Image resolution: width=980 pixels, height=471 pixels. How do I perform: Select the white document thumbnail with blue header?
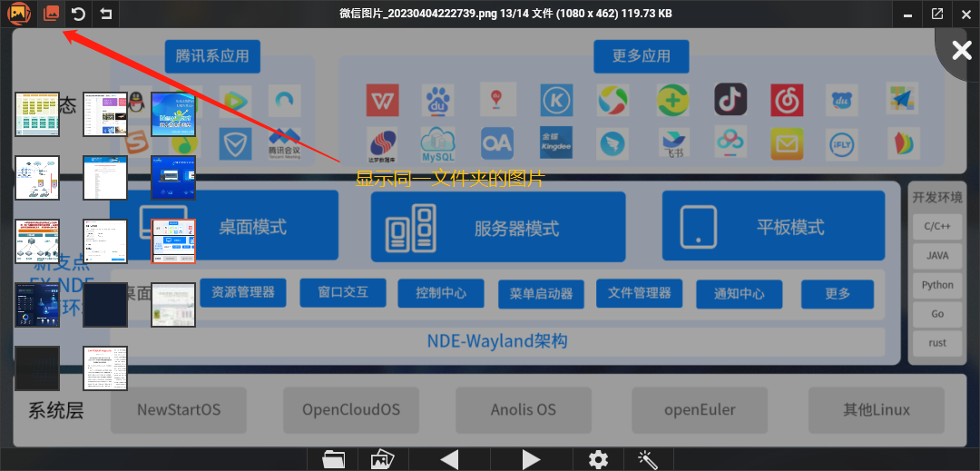[105, 178]
